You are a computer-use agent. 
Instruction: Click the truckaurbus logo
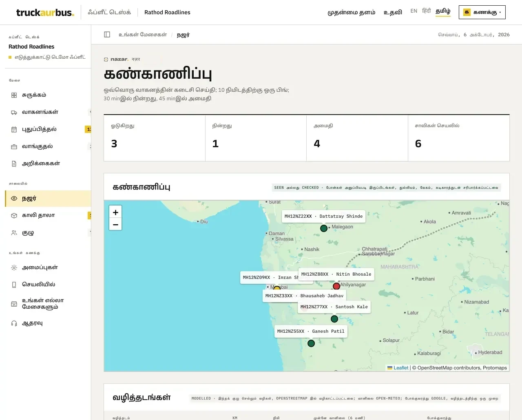[x=45, y=13]
